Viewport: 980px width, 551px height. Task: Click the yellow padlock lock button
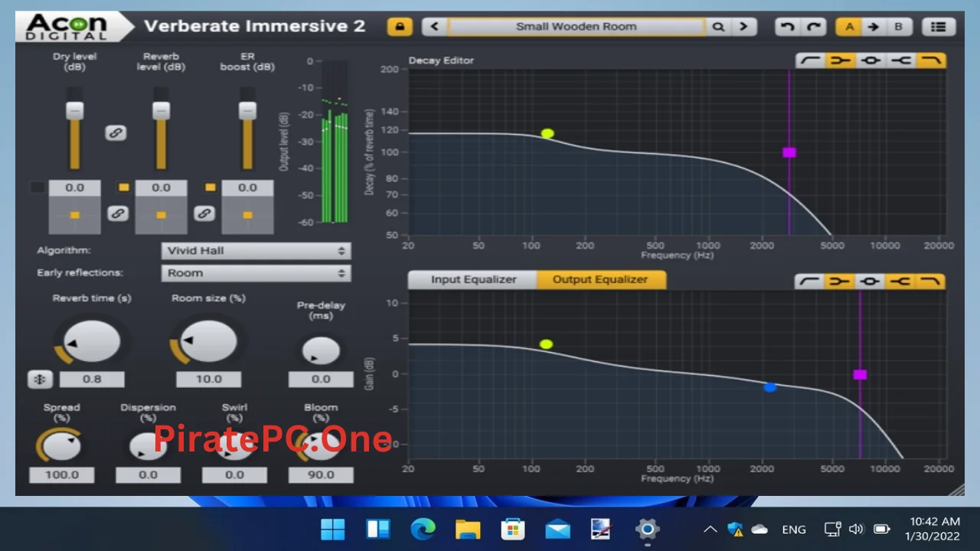399,27
